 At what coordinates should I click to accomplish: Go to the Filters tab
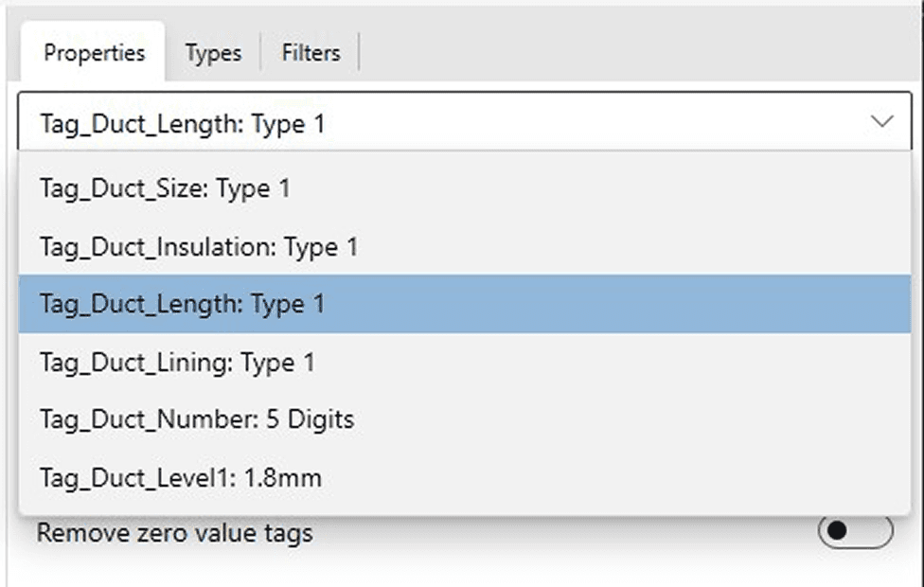(310, 53)
